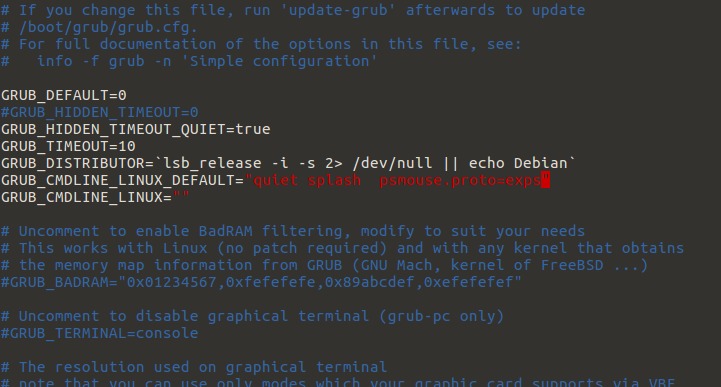Click 0x89abcdef in the BADRAM line

pyautogui.click(x=370, y=282)
